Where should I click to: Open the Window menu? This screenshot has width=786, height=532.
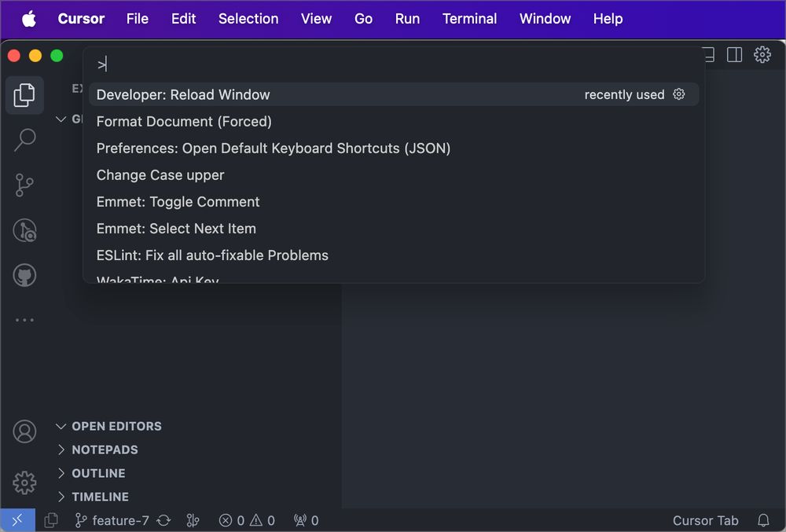[x=545, y=19]
